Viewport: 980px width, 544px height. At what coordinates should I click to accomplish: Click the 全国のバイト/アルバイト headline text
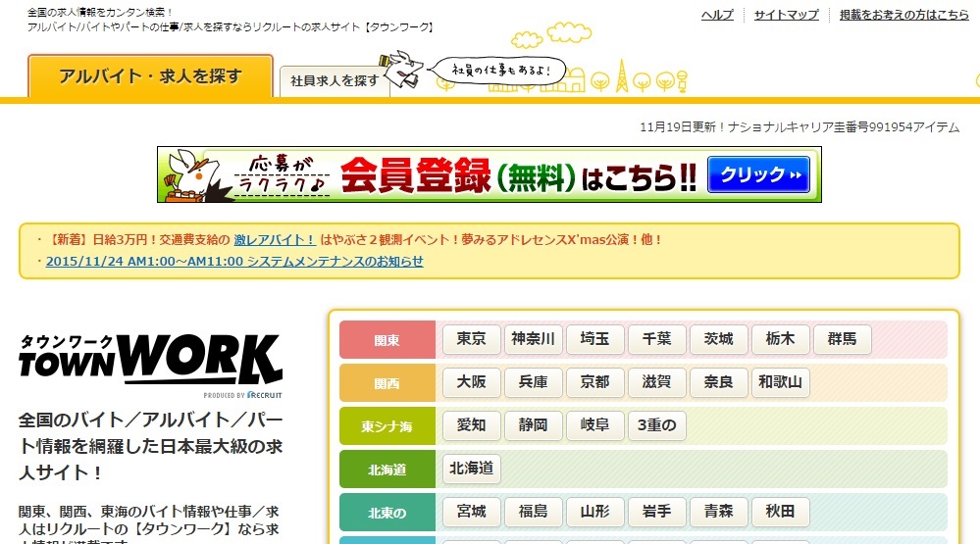tap(151, 446)
